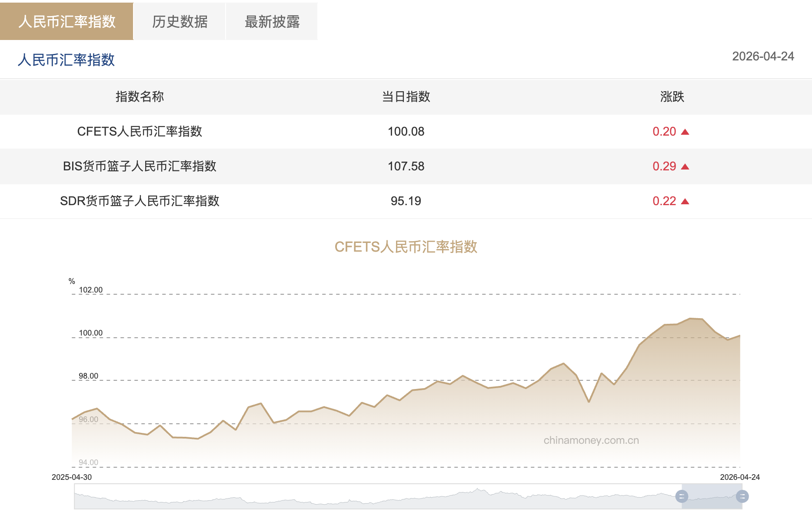Select the BIS货币篮子人民币汇率指数 row

coord(140,166)
